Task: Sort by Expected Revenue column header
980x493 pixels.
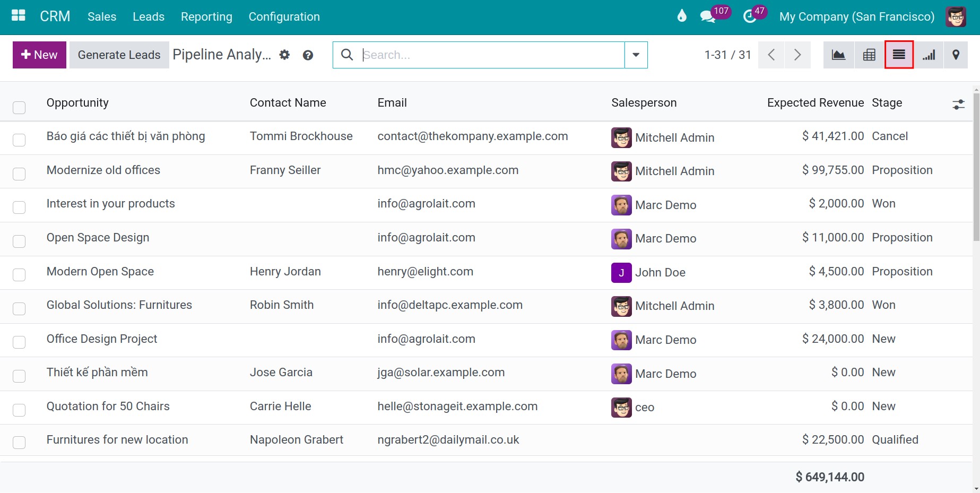Action: (816, 102)
